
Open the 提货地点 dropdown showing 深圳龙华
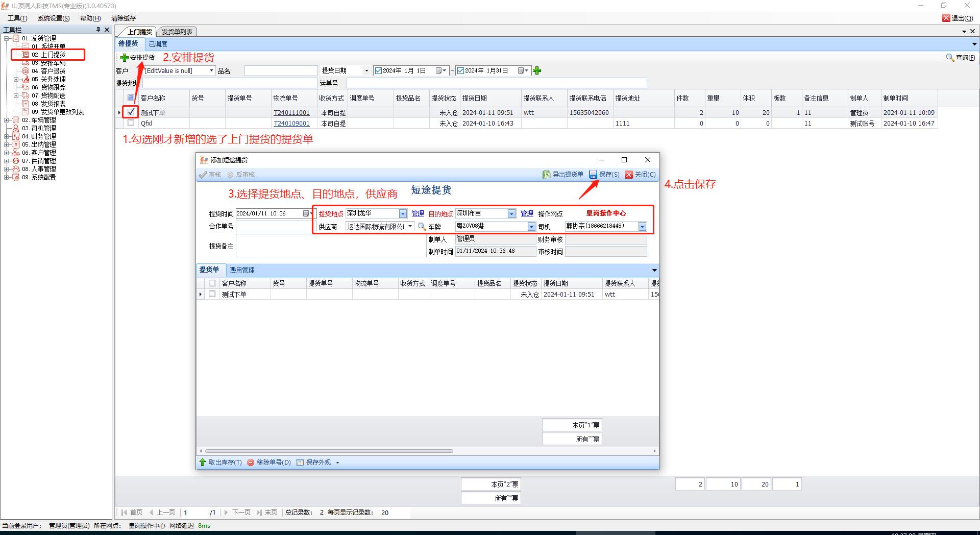point(403,214)
